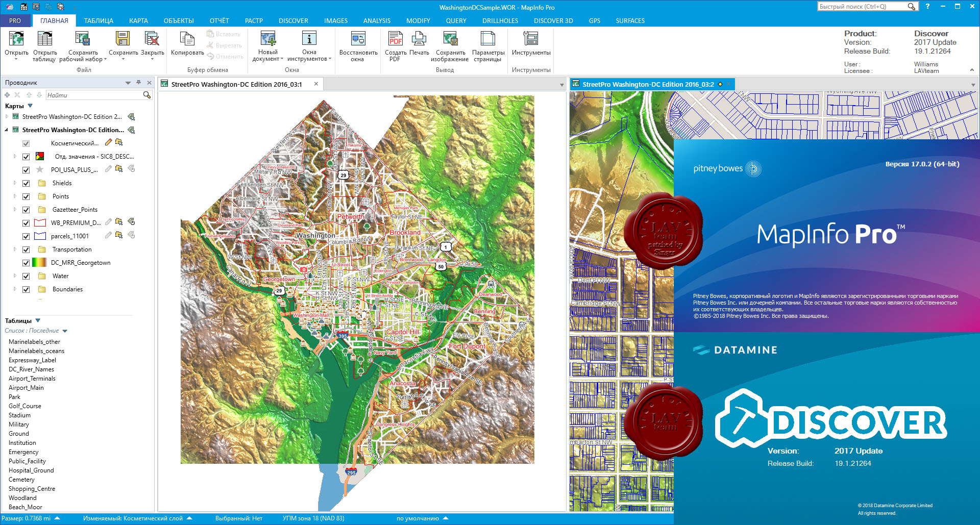980x525 pixels.
Task: Click the selectable icon on POI_USA_PLUS layer
Action: 119,169
